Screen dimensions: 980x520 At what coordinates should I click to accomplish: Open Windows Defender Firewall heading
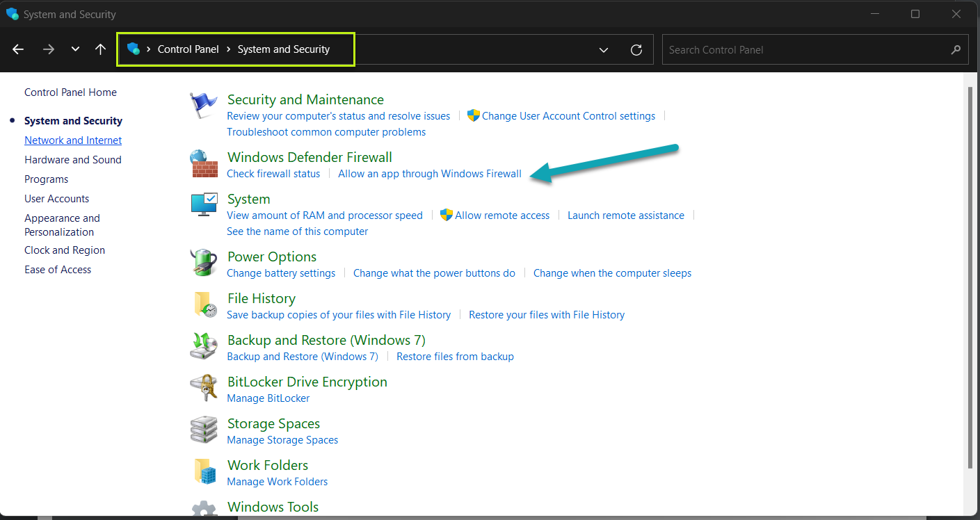coord(310,157)
